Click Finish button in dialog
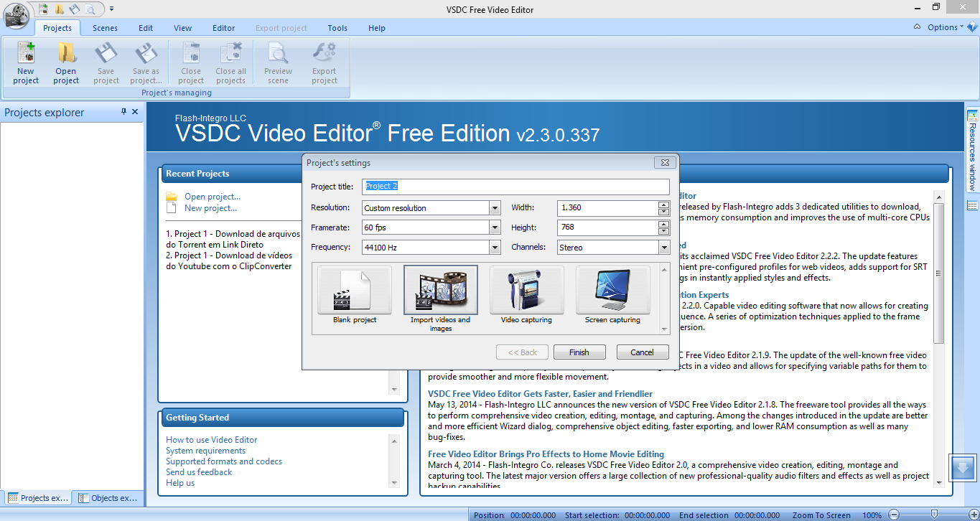The width and height of the screenshot is (980, 521). coord(579,352)
